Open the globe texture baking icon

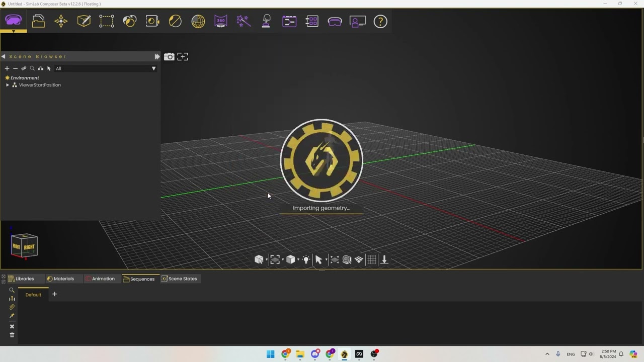pos(198,21)
